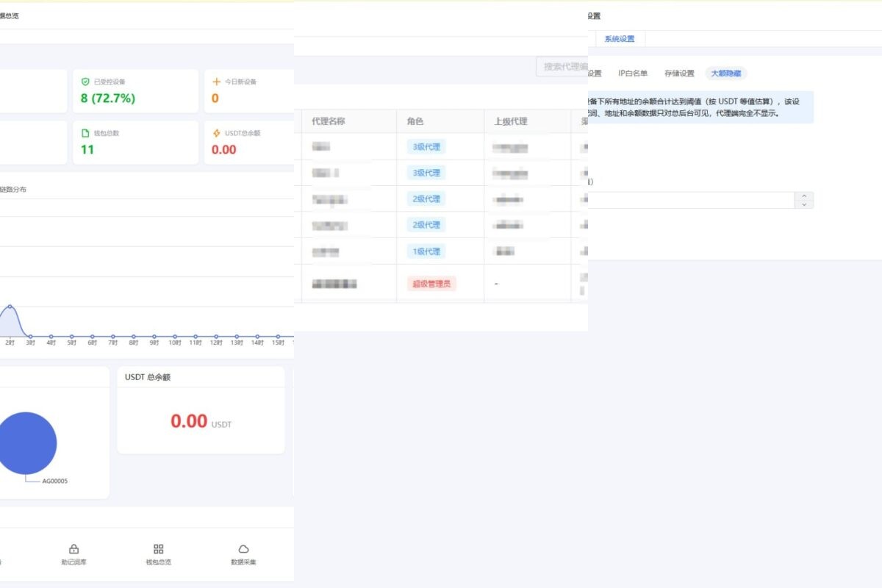Click the large 0.00 USDT balance value

click(189, 421)
